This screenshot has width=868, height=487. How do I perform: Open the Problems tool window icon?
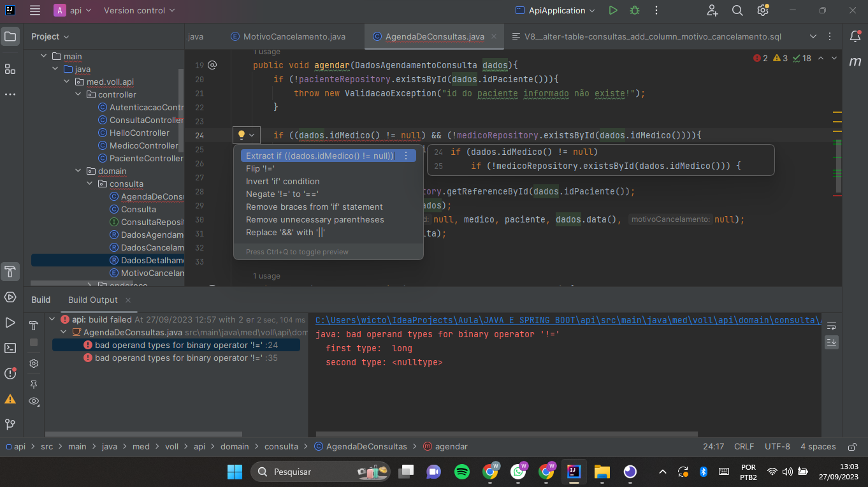tap(10, 374)
